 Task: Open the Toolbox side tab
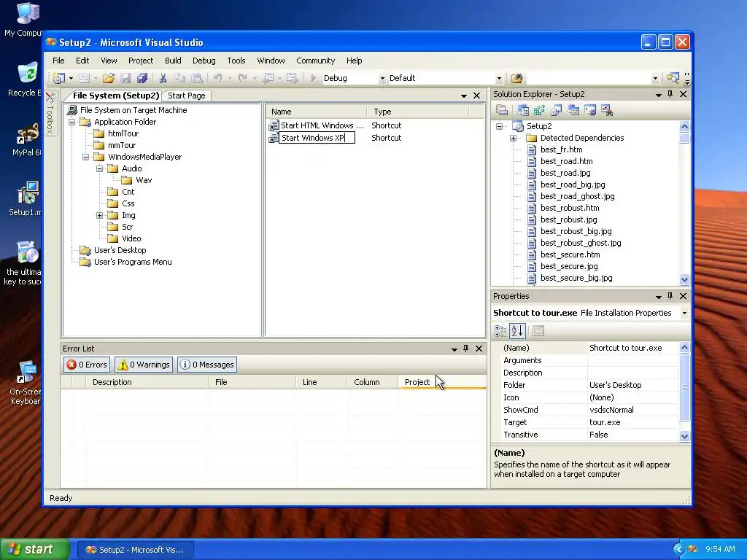pyautogui.click(x=50, y=113)
